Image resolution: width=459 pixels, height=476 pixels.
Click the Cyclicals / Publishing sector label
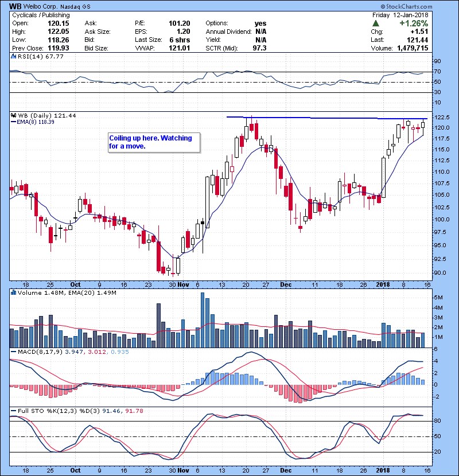(x=41, y=15)
